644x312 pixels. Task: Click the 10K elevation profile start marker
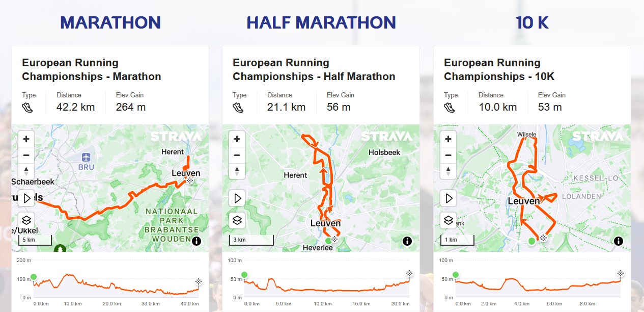click(455, 275)
